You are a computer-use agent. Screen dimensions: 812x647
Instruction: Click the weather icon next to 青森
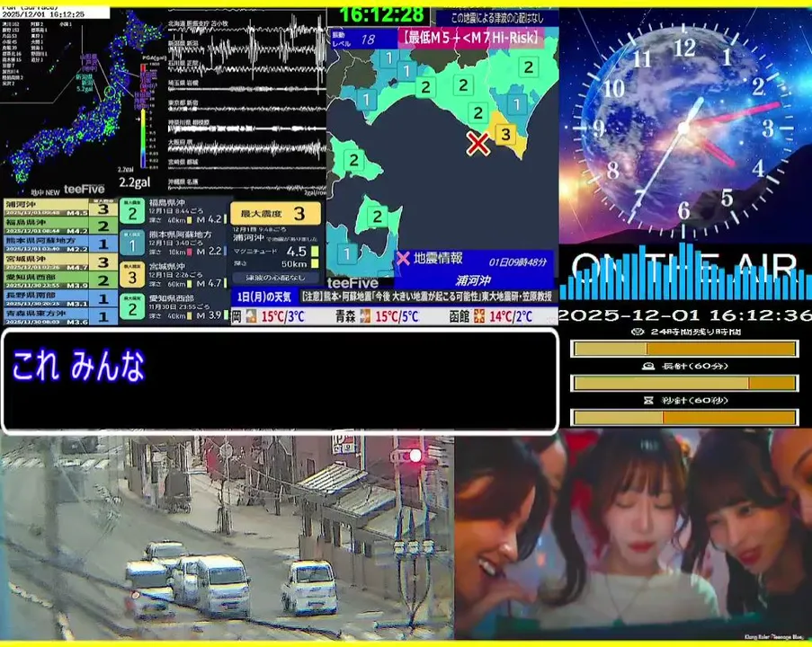click(x=364, y=315)
